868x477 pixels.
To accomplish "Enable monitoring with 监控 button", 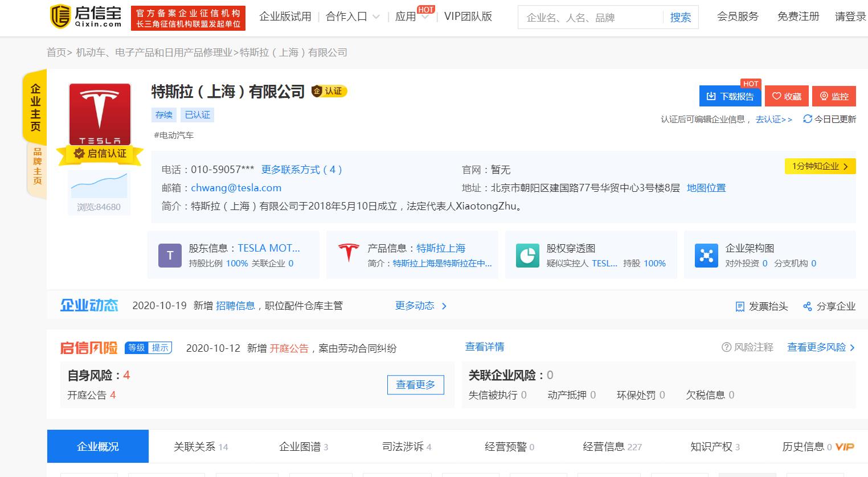I will pos(834,96).
